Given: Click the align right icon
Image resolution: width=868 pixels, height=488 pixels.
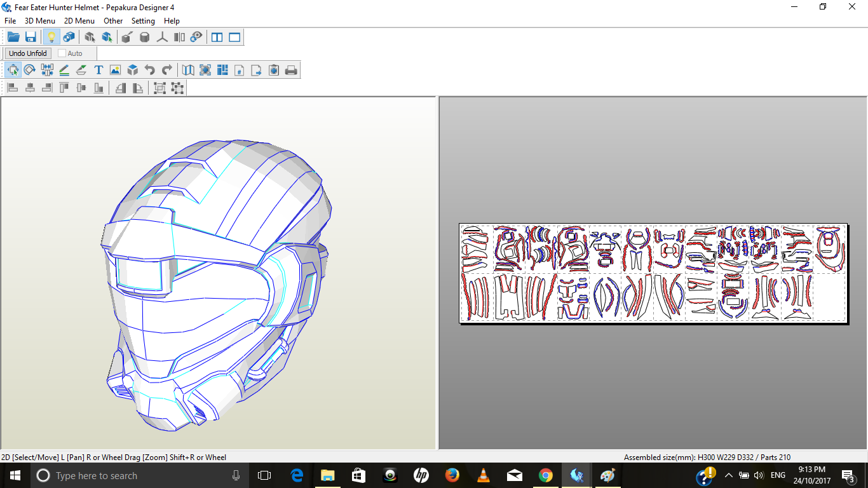Looking at the screenshot, I should 47,88.
